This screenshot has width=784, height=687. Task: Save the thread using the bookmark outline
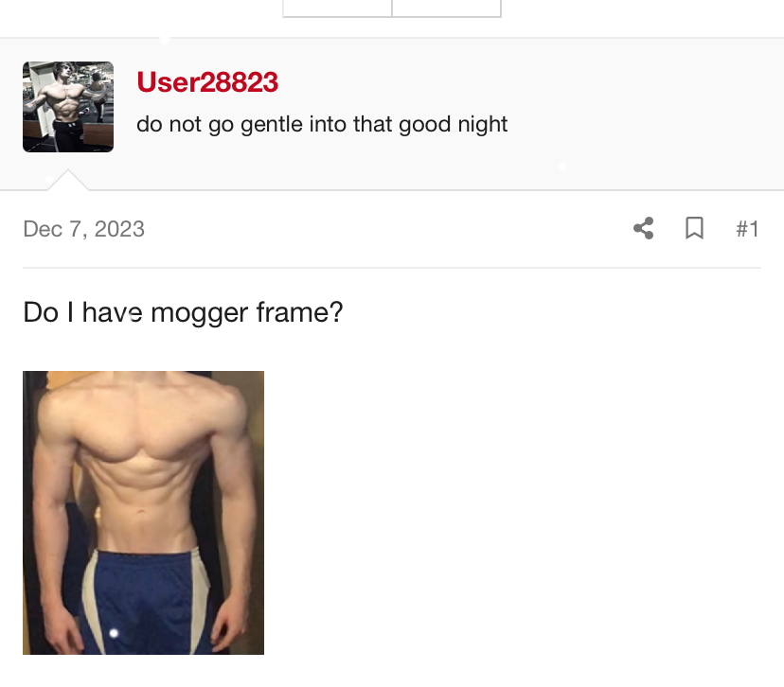click(x=694, y=228)
